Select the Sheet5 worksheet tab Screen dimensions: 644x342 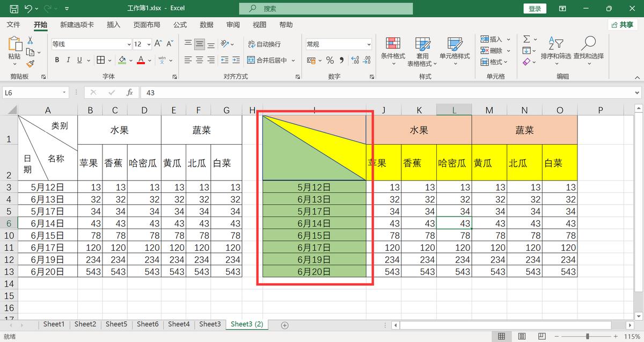pos(116,324)
